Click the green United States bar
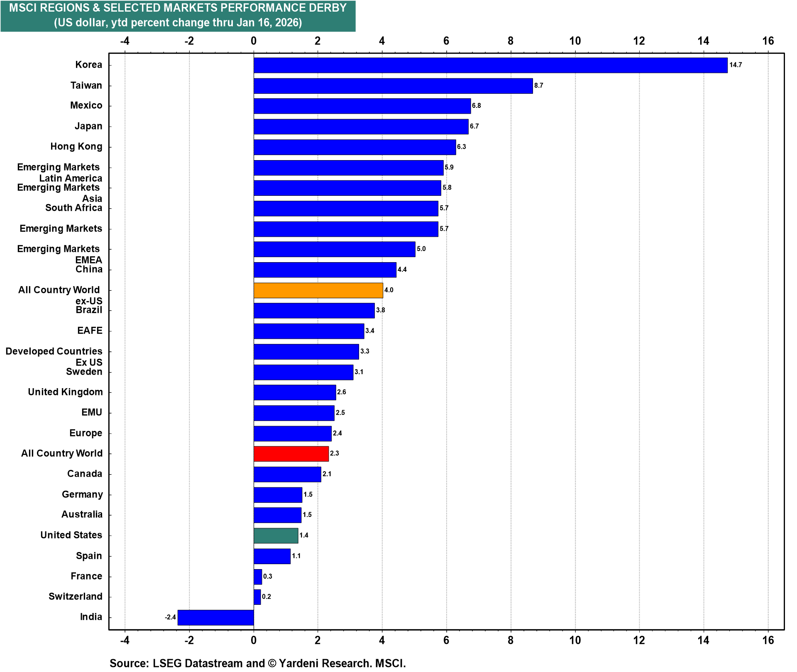 [276, 536]
